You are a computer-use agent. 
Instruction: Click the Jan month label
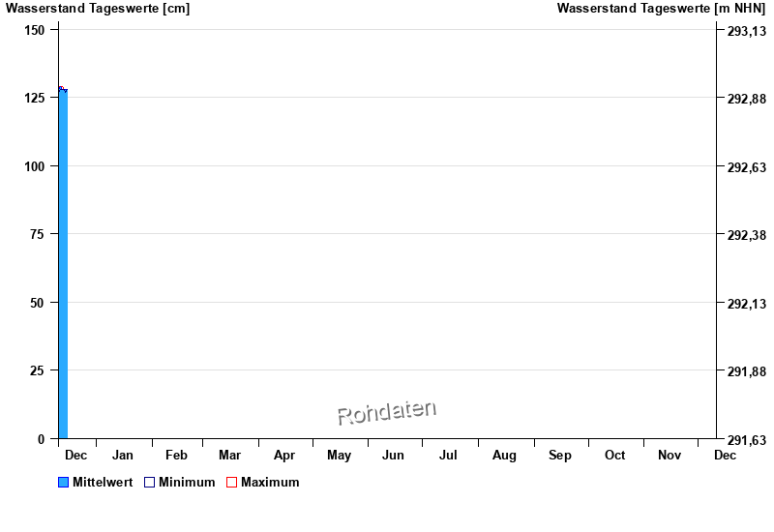(x=123, y=455)
